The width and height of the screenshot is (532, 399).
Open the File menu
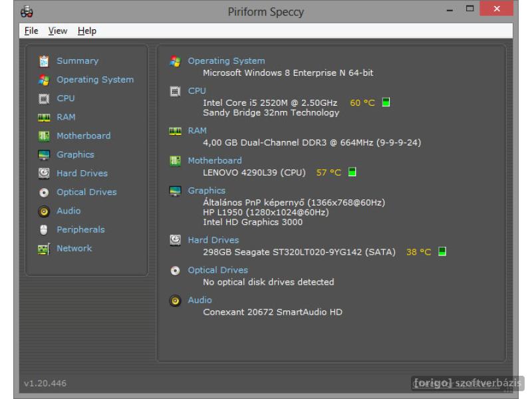point(31,31)
